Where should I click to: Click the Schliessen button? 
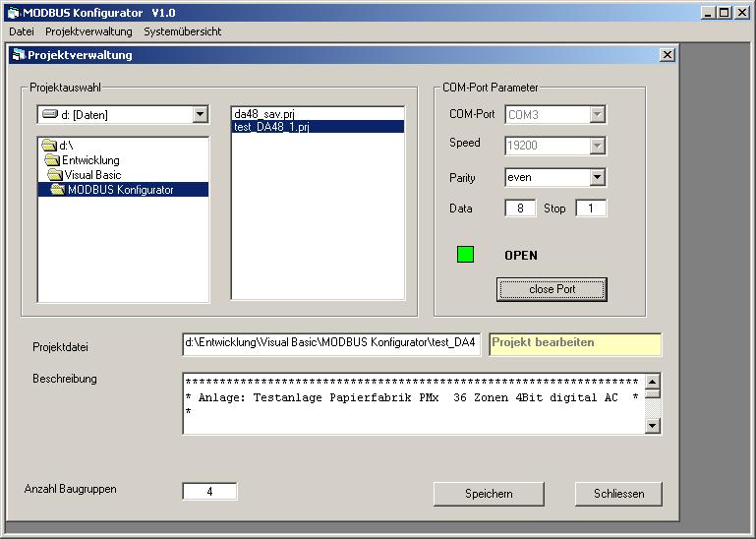617,494
